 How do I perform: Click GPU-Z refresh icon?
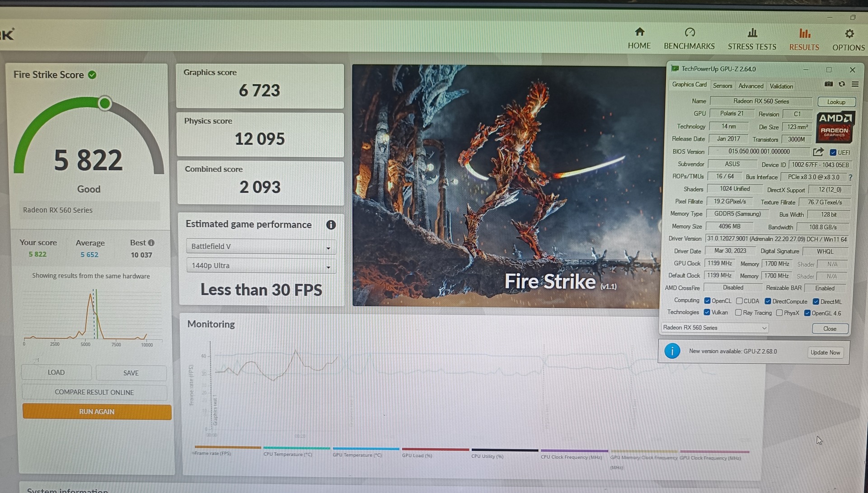pyautogui.click(x=842, y=84)
